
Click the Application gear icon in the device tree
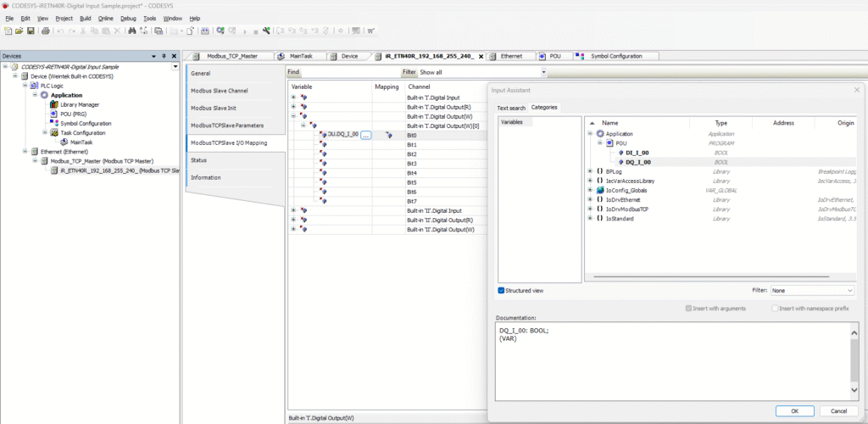[x=44, y=95]
